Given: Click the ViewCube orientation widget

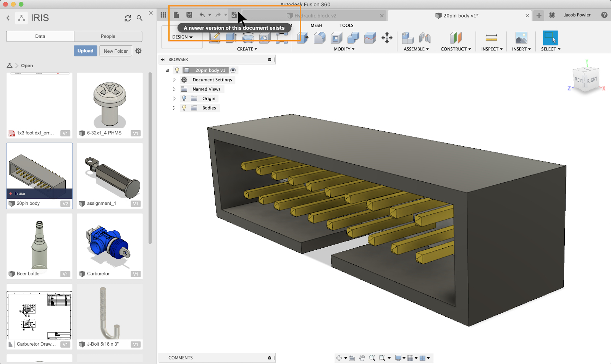Looking at the screenshot, I should (586, 79).
